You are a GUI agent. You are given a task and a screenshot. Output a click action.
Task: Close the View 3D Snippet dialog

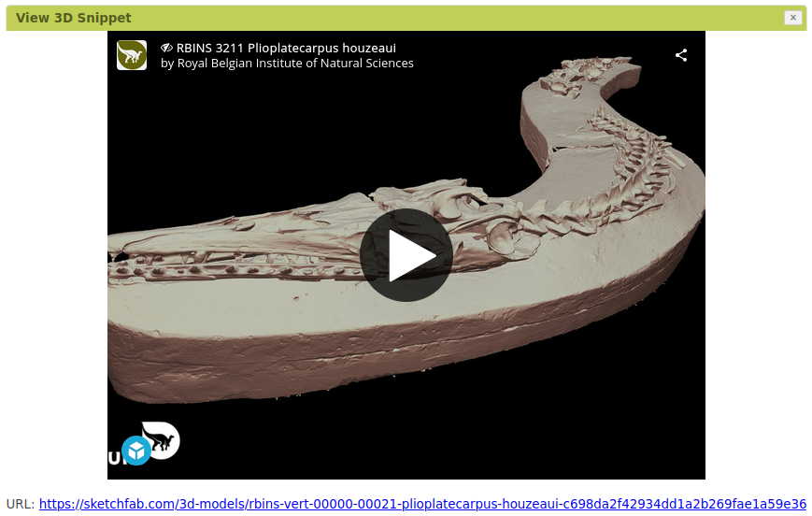tap(792, 18)
